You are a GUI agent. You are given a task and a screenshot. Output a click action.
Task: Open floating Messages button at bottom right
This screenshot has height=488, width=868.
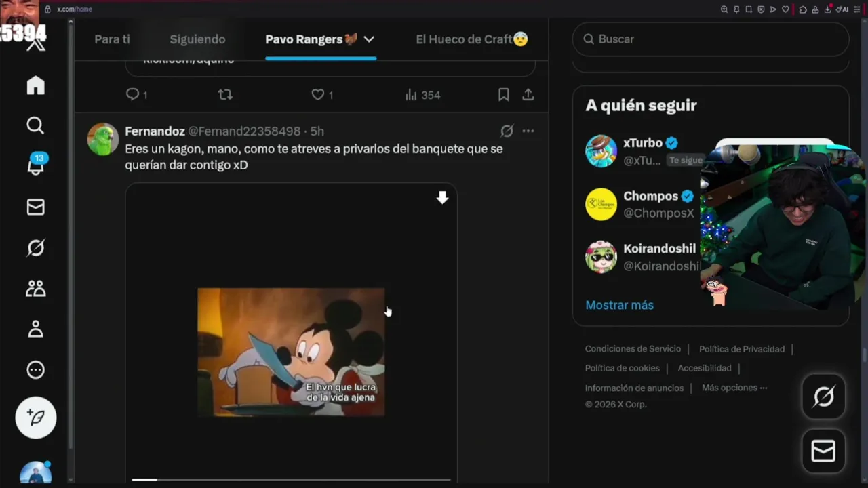click(x=823, y=451)
